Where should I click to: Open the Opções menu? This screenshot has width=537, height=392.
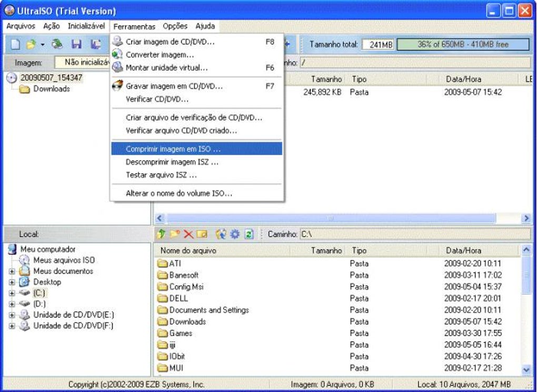click(x=175, y=26)
